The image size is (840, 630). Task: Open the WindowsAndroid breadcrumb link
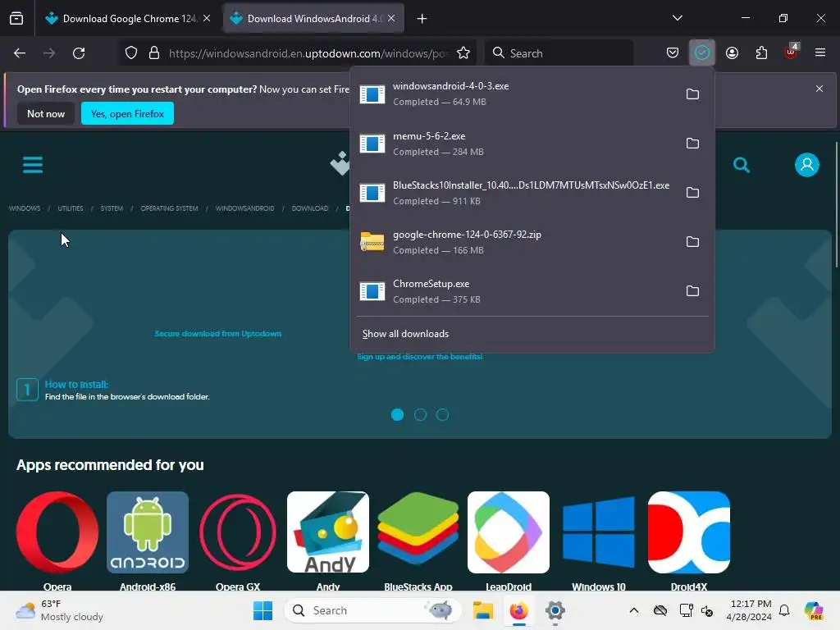(244, 208)
